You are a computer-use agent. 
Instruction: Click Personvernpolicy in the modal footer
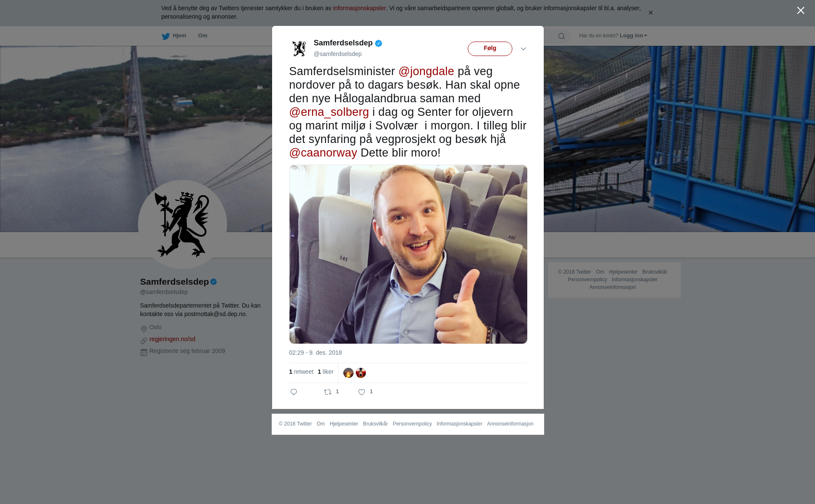tap(412, 424)
